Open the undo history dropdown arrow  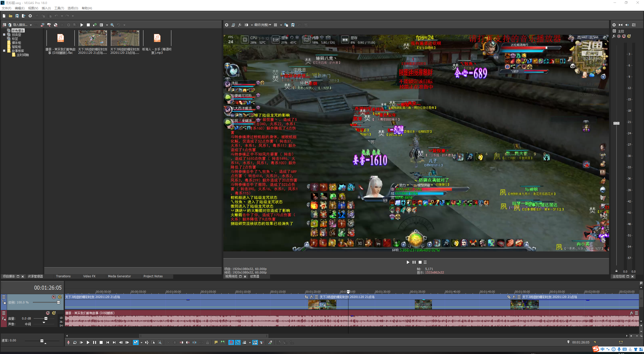[x=62, y=16]
